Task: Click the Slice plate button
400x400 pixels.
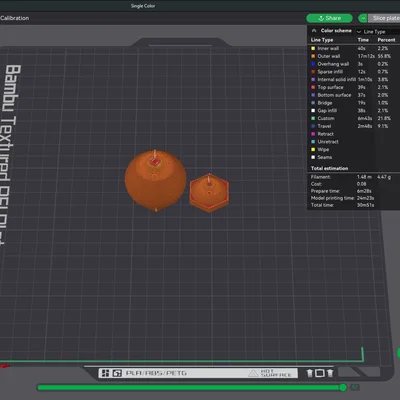Action: click(384, 18)
